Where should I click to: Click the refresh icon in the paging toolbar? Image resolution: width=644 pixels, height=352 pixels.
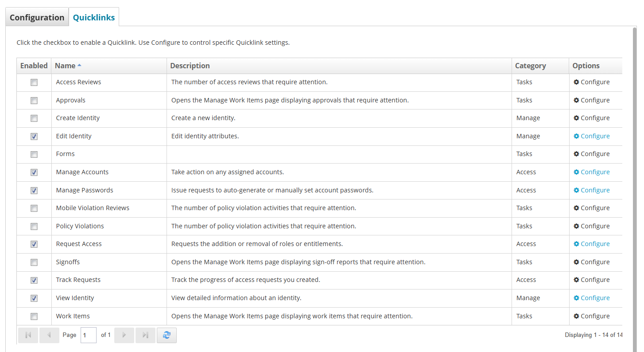click(167, 335)
